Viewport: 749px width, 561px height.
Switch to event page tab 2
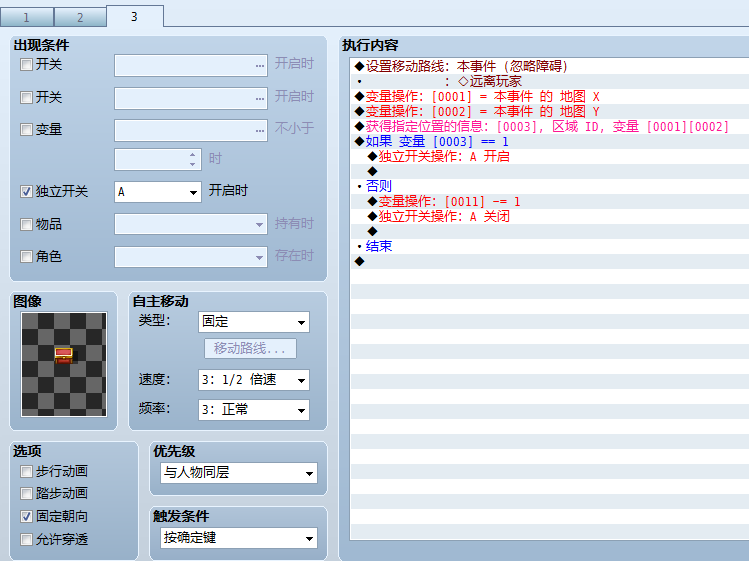80,18
